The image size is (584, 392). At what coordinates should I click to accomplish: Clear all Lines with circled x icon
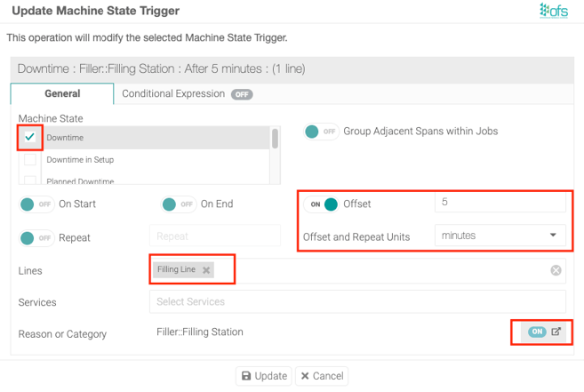pos(556,270)
